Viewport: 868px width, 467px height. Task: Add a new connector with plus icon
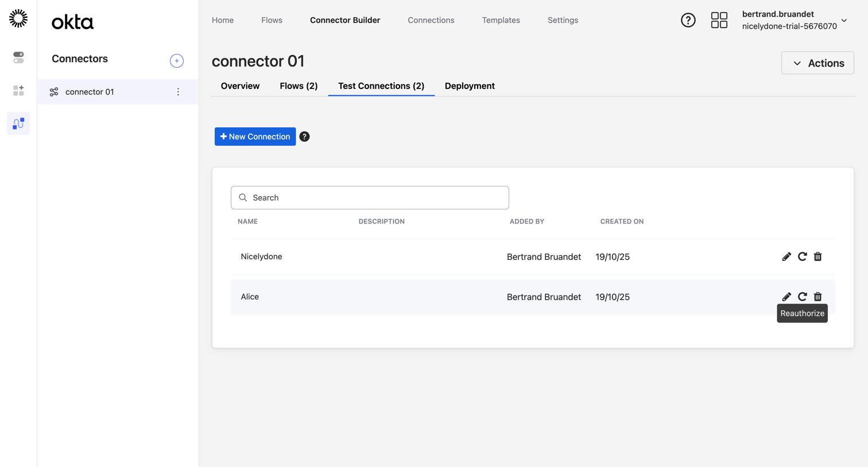177,61
